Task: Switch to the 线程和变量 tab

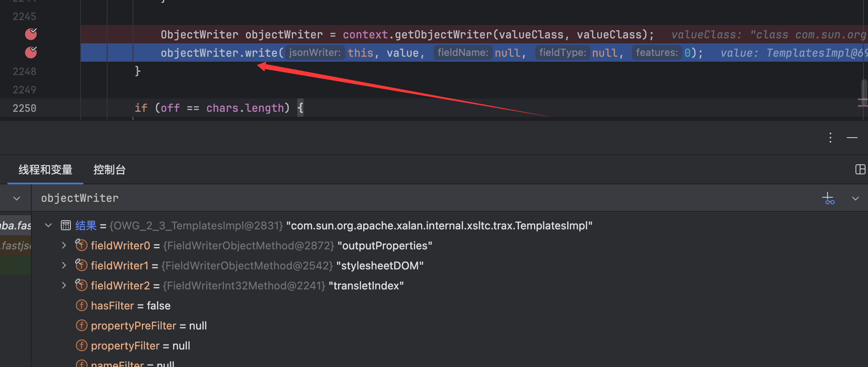Action: click(x=45, y=170)
